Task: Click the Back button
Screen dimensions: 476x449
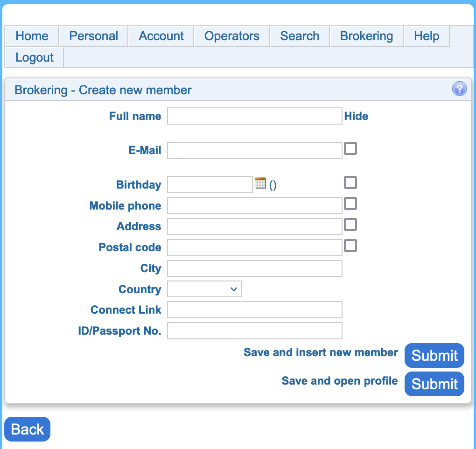Action: point(28,429)
